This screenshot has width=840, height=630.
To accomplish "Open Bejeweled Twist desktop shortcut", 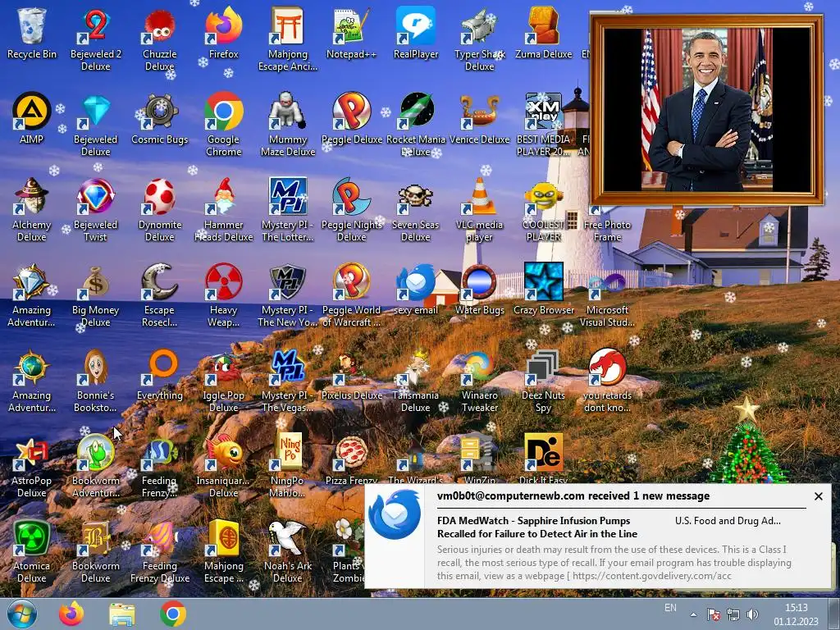I will click(x=95, y=209).
